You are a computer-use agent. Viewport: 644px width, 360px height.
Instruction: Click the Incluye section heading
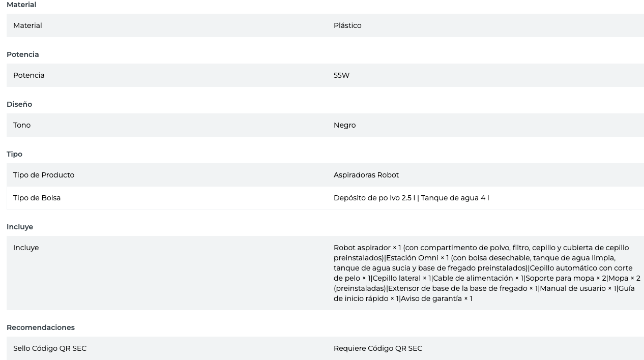[x=20, y=227]
